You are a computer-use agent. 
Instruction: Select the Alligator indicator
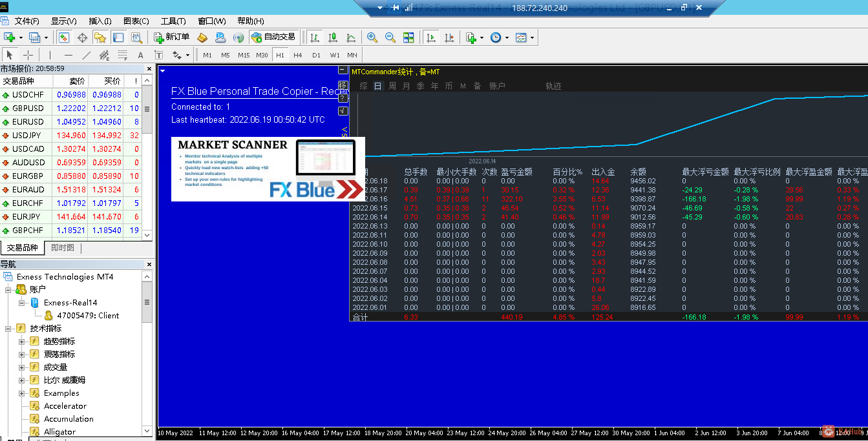click(59, 431)
